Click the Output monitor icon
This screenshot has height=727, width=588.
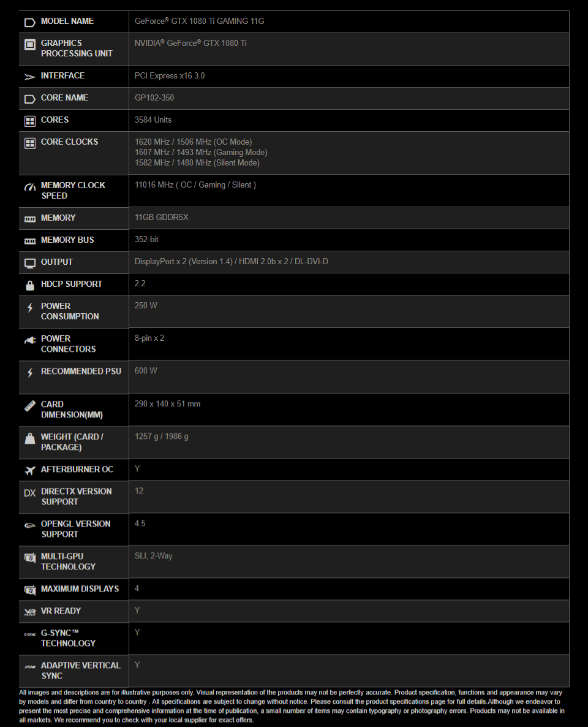click(29, 264)
